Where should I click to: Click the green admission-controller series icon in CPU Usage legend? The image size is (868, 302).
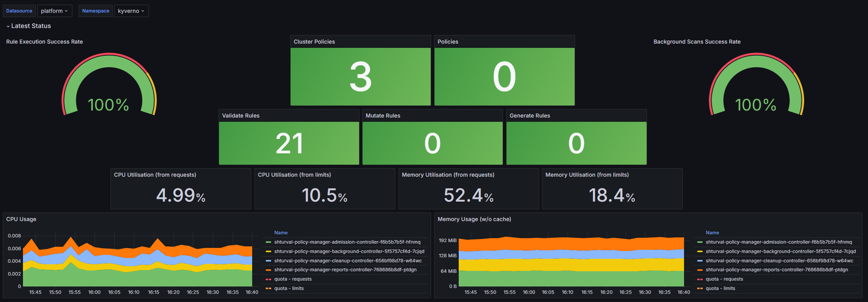tap(268, 242)
